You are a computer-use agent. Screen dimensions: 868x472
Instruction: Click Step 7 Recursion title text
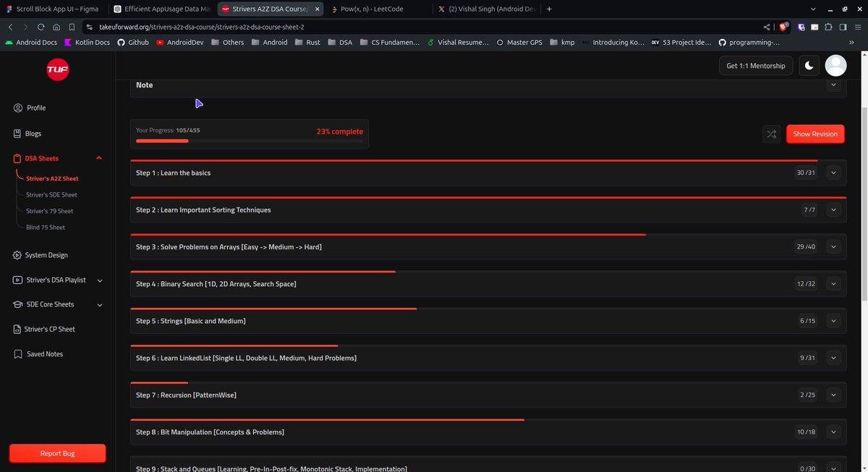(x=186, y=395)
